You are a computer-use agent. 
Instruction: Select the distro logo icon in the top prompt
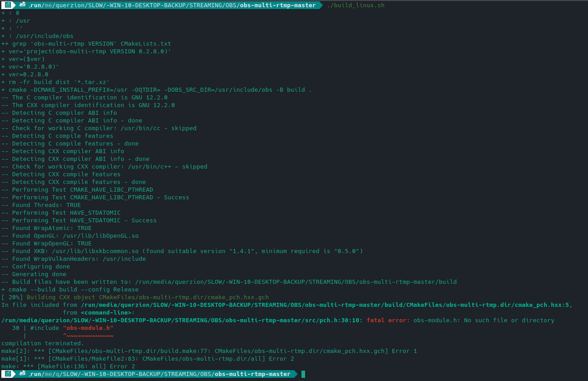pos(7,5)
